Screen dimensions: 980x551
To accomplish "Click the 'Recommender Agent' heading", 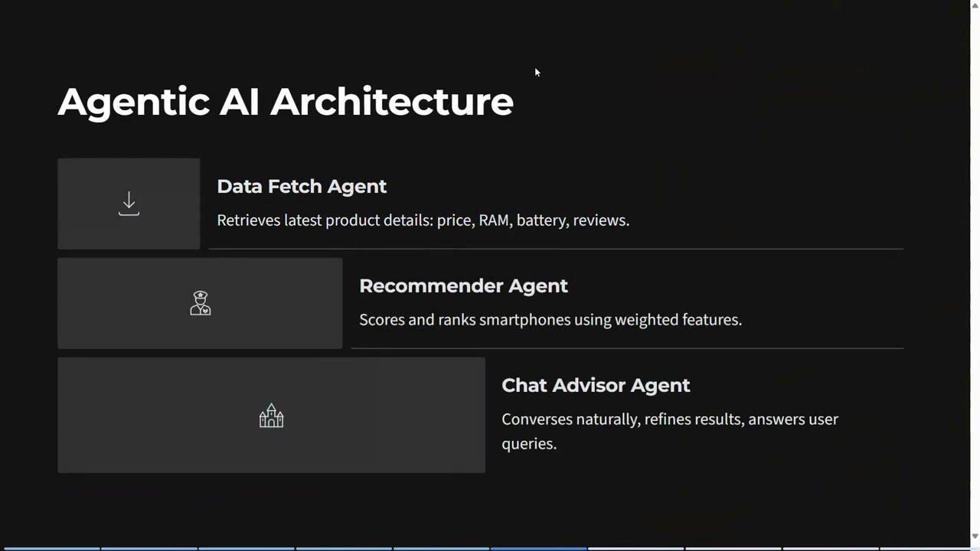I will pos(463,286).
